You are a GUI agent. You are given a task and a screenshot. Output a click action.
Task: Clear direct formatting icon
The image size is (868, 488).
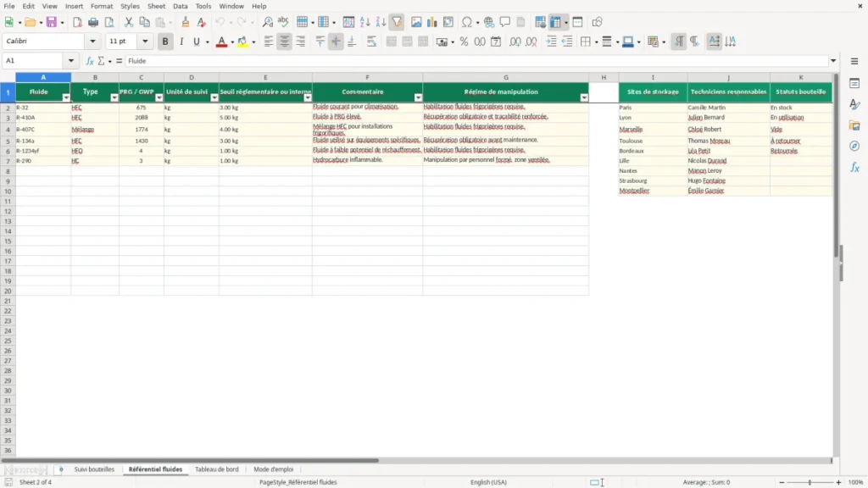pyautogui.click(x=202, y=22)
